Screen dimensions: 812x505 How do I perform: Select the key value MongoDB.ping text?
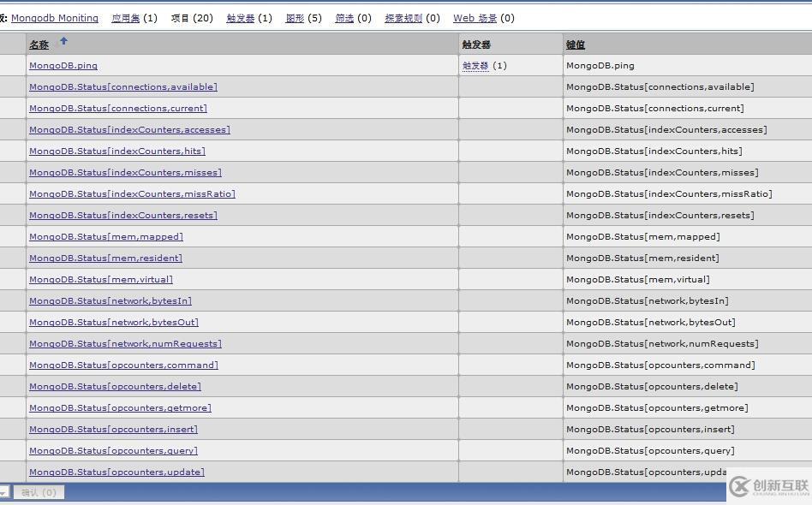tap(600, 66)
